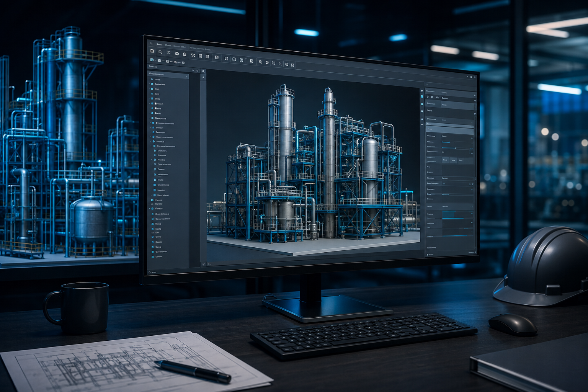Select the blue-highlighted tab icon on the properties panel strip
The image size is (588, 392).
(422, 97)
